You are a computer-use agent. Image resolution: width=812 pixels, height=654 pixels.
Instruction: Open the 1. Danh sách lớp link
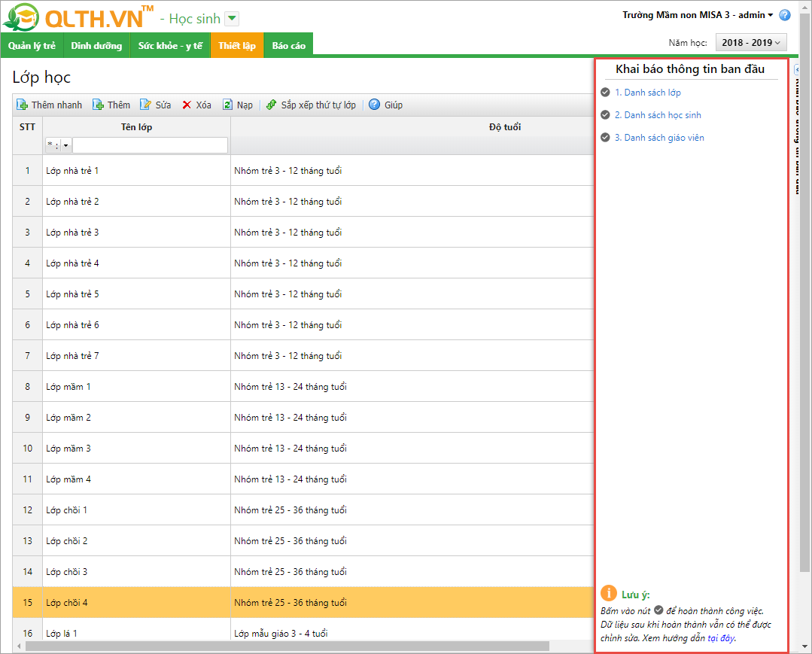pos(648,92)
